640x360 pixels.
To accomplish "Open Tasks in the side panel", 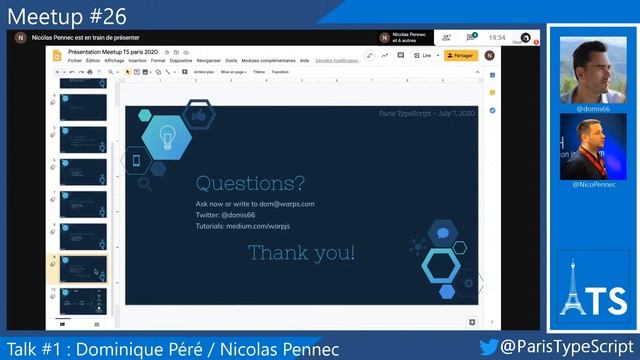I will [492, 110].
